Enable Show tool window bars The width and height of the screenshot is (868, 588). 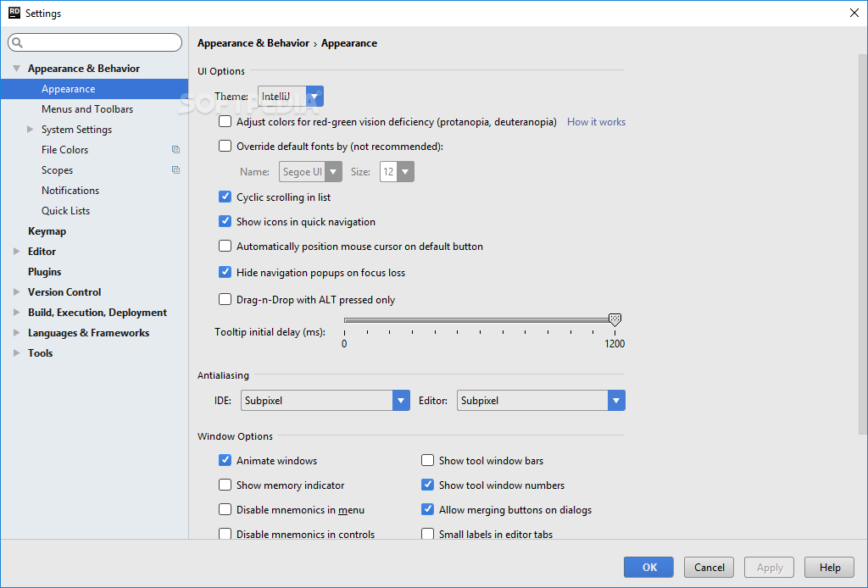427,460
